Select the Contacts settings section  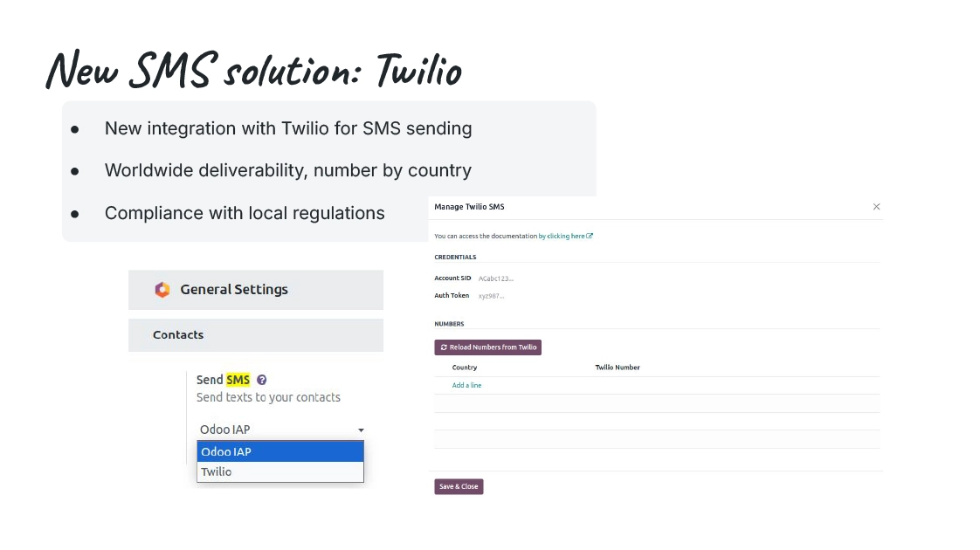(256, 335)
